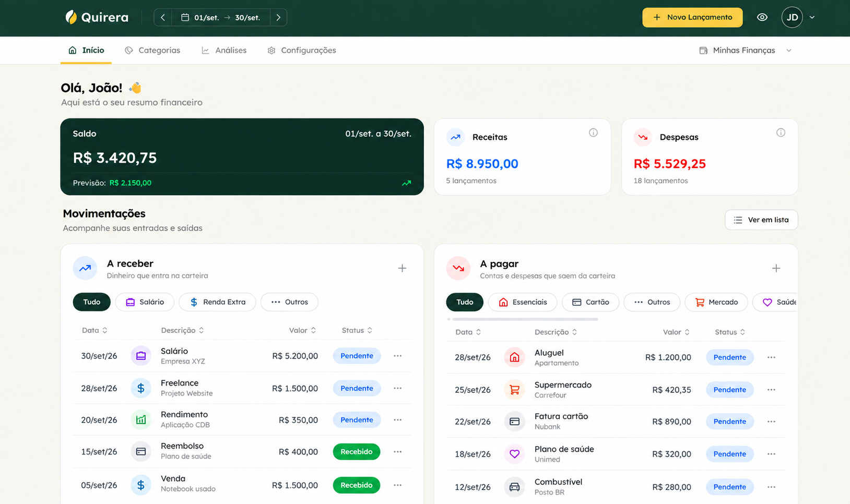Show info for the Despesas card

point(781,133)
